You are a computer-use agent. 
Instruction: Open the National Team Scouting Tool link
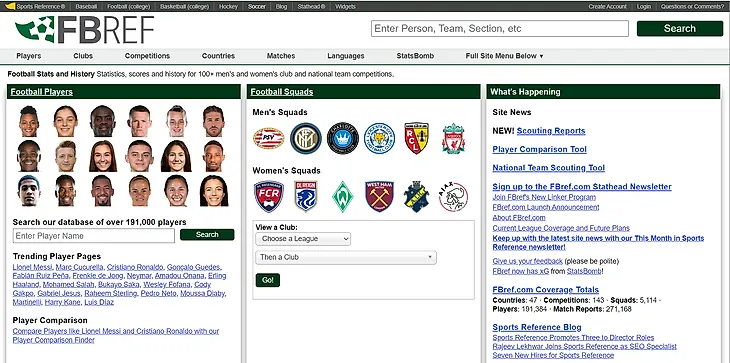(548, 168)
